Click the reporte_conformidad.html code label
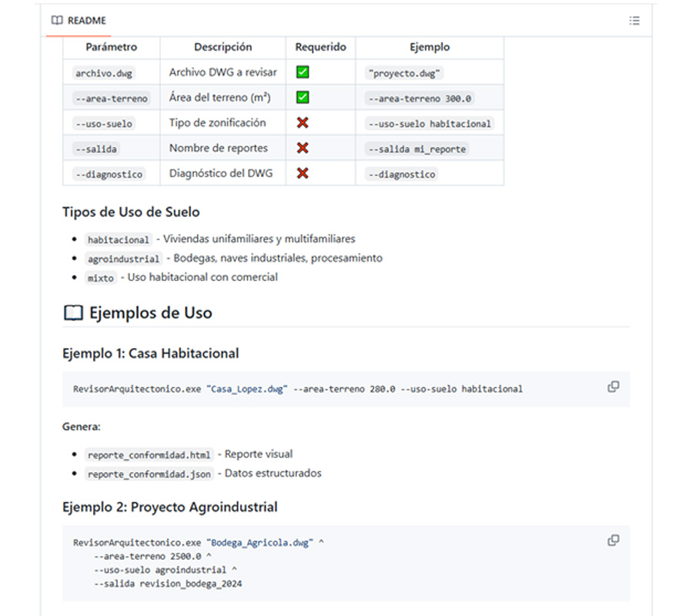The image size is (693, 616). coord(149,455)
